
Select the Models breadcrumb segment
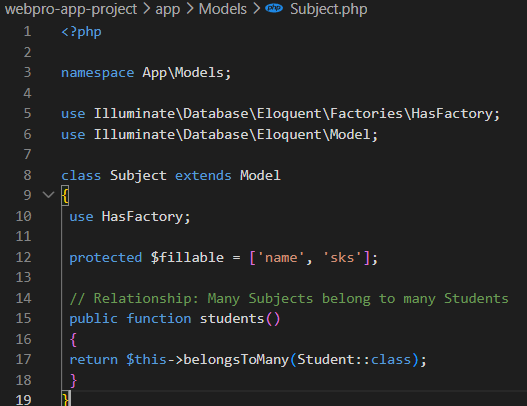coord(222,9)
